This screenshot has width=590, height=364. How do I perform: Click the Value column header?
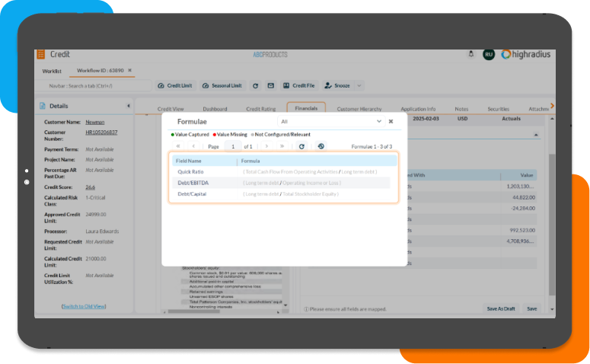point(518,175)
